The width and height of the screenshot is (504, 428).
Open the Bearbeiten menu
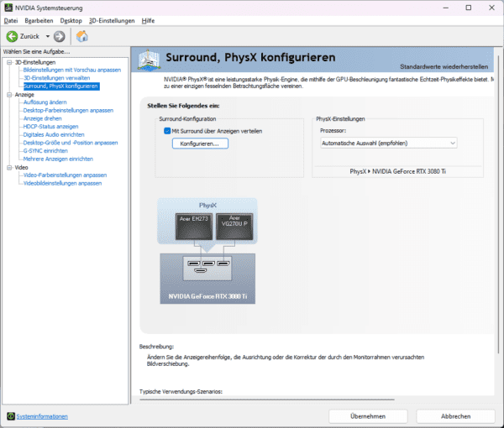[x=39, y=20]
